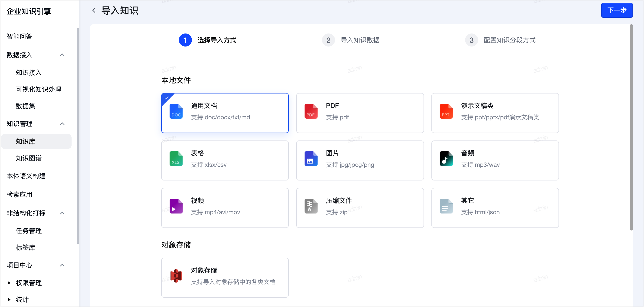Select the 音频 mp3/wav card
The width and height of the screenshot is (644, 307).
pos(495,160)
